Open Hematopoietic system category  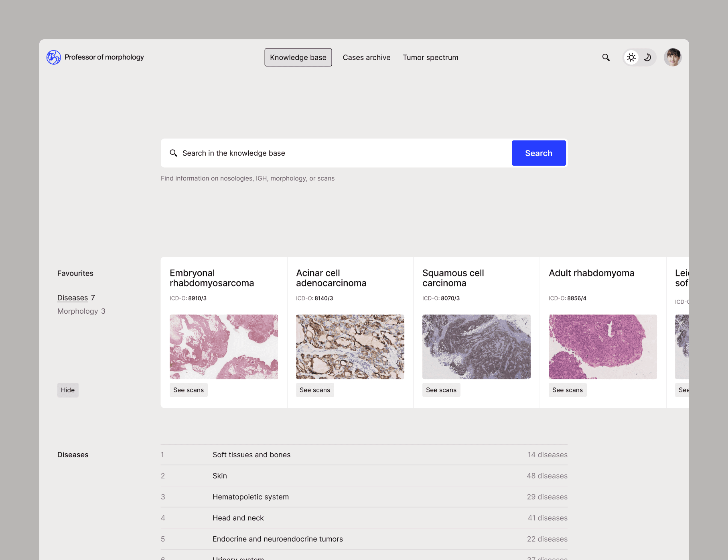pyautogui.click(x=364, y=497)
